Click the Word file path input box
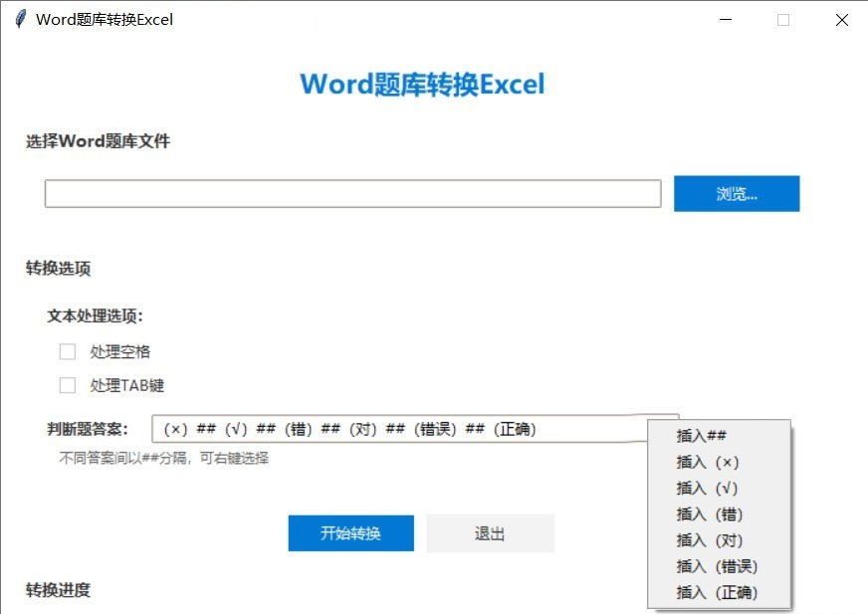 (x=352, y=194)
